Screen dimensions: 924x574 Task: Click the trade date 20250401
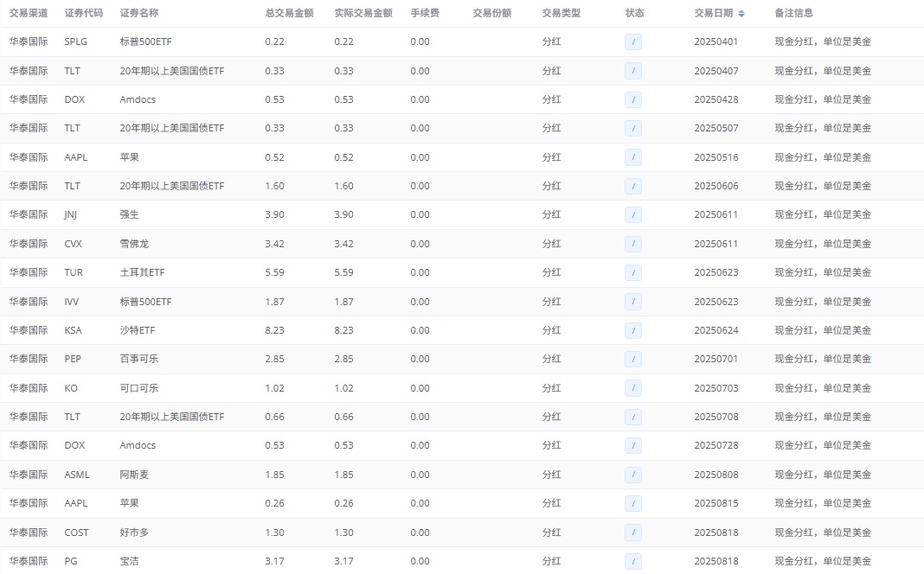[716, 41]
